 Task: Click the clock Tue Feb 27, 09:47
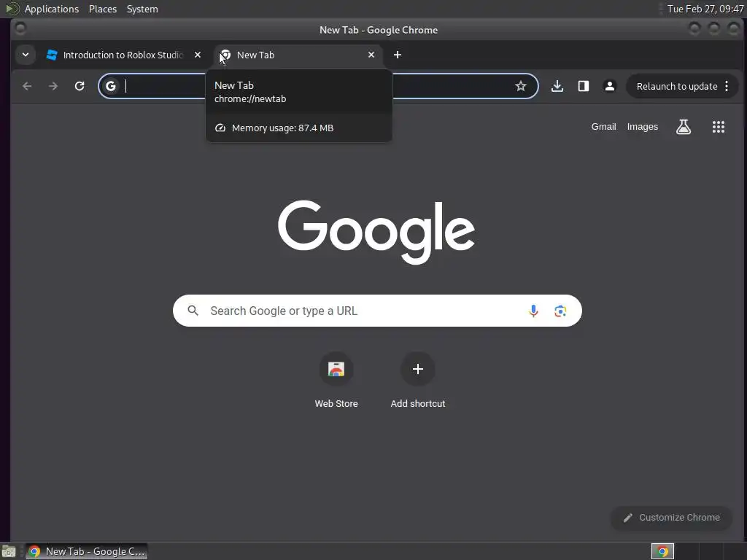coord(705,9)
